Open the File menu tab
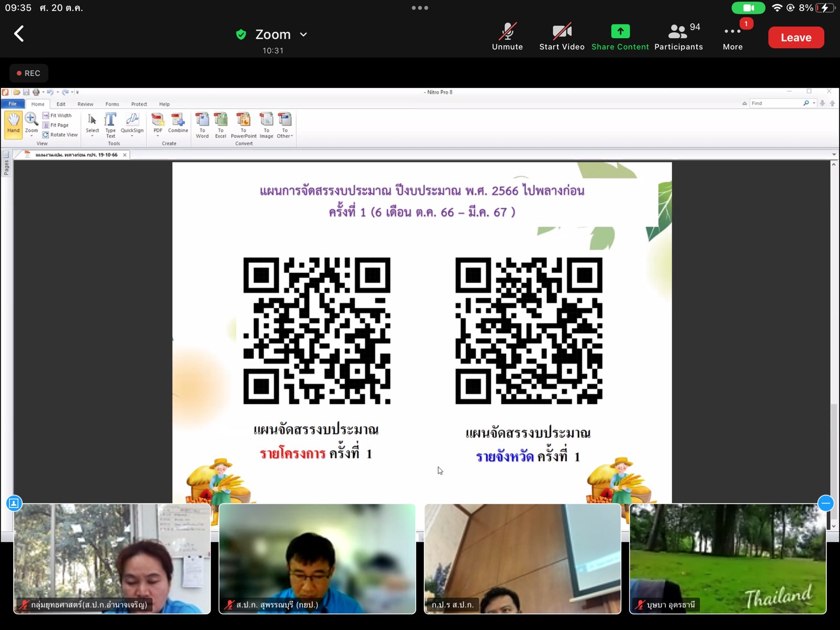Viewport: 840px width, 630px height. coord(12,104)
